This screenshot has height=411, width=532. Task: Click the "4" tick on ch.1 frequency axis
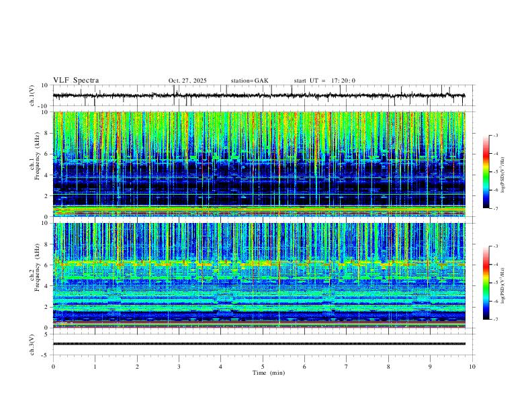[46, 175]
